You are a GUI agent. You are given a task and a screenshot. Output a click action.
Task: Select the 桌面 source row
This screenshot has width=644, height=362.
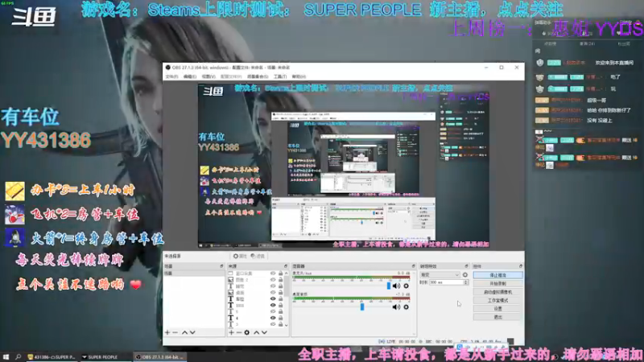coord(255,293)
